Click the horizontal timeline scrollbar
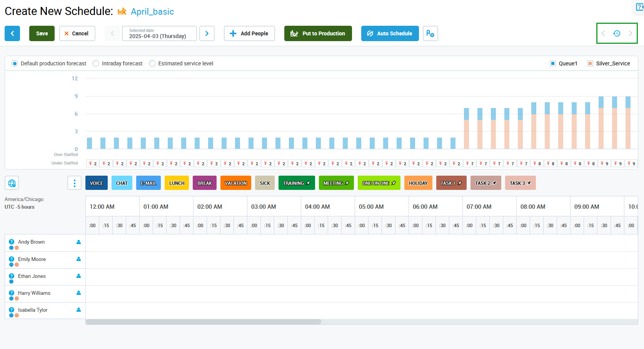This screenshot has height=349, width=644. coord(203,322)
